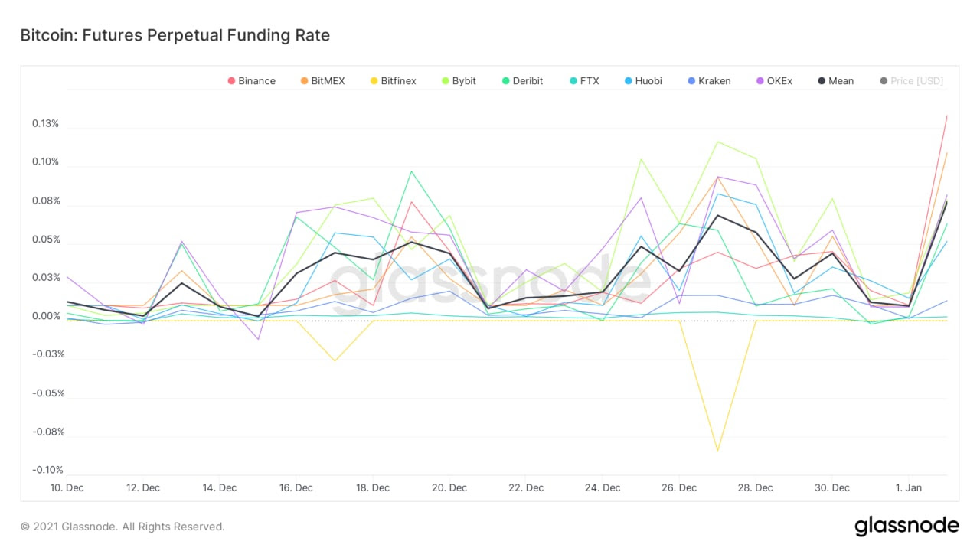Click the -0.10% y-axis label

click(44, 470)
